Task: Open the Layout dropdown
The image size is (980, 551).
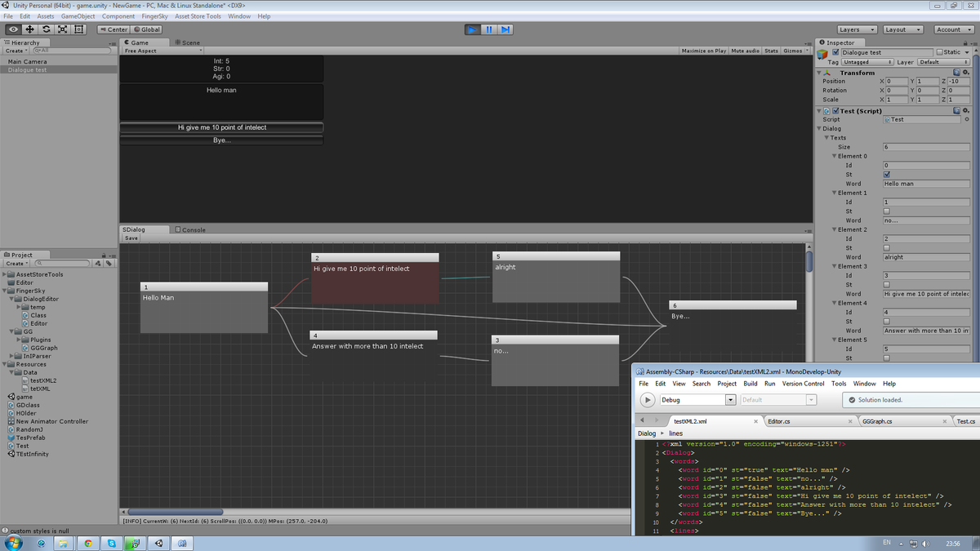Action: coord(902,29)
